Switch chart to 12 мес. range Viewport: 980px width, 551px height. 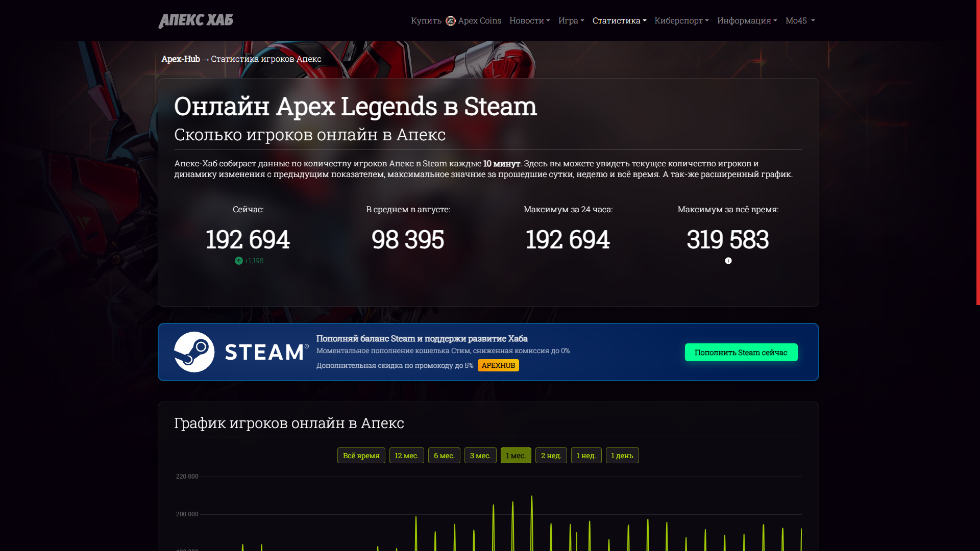[406, 456]
